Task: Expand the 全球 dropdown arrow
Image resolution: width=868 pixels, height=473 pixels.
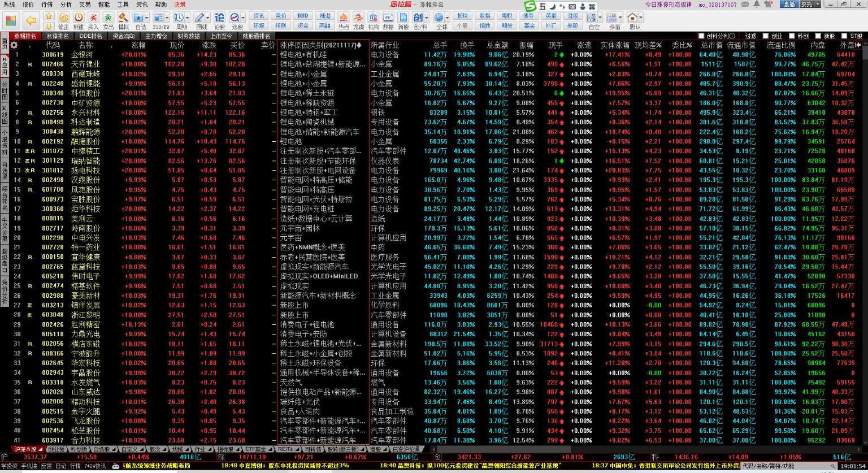Action: pos(448,18)
